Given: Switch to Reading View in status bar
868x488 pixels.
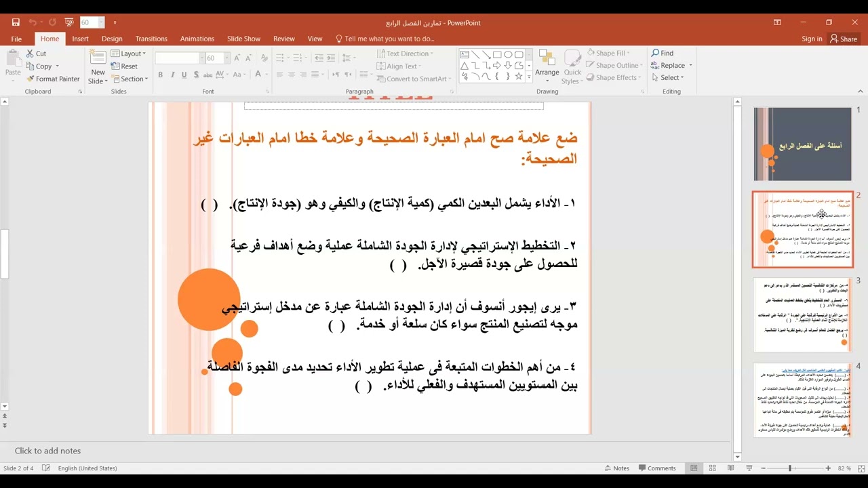Looking at the screenshot, I should [730, 468].
